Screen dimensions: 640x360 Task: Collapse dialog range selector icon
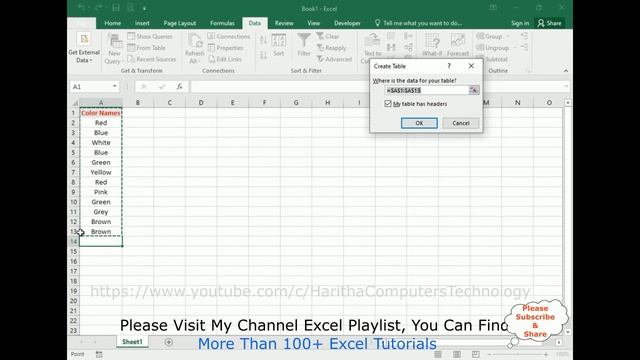474,90
